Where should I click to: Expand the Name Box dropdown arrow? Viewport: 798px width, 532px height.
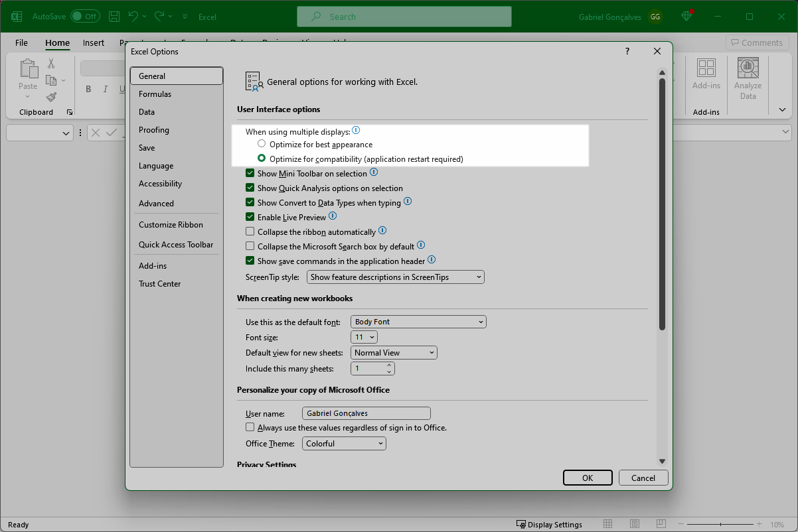click(66, 133)
